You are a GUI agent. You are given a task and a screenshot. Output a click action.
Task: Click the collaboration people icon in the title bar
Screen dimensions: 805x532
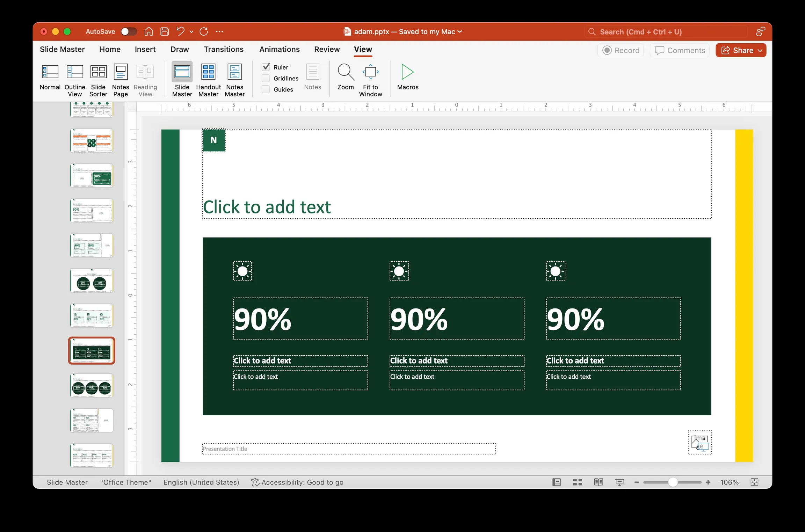(760, 32)
